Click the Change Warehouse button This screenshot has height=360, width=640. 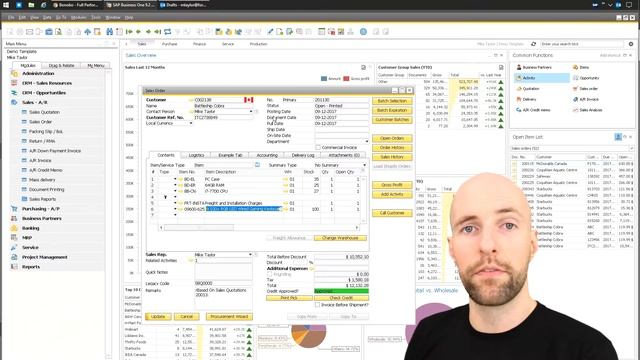[340, 238]
